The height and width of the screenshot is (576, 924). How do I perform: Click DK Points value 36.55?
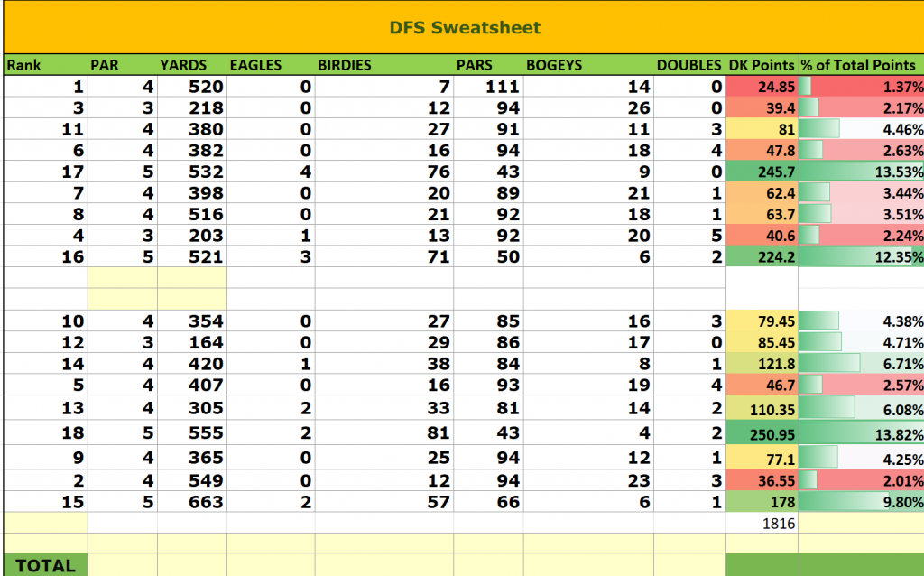(762, 480)
